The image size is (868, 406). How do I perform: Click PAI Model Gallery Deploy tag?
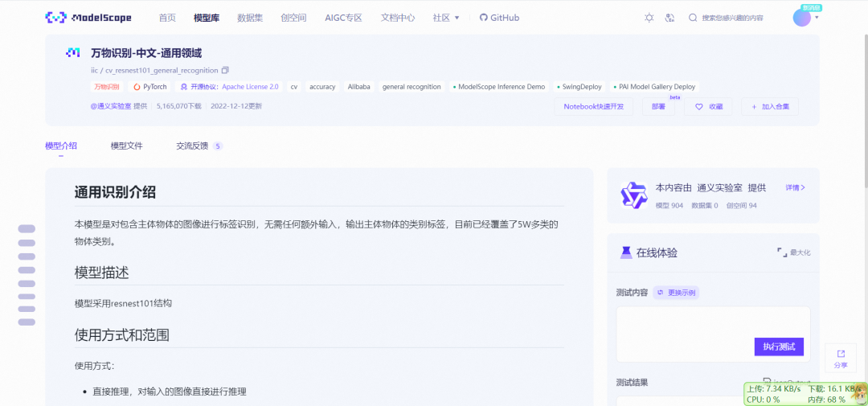[x=655, y=87]
